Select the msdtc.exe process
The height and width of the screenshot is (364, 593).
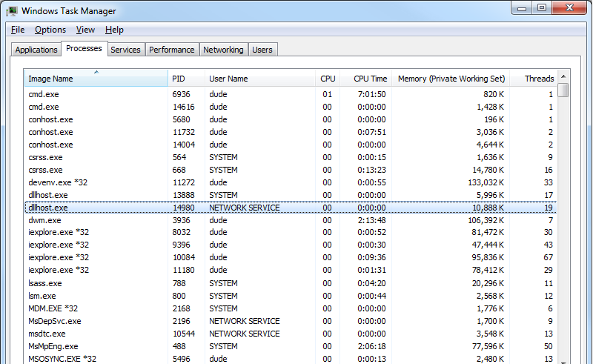(x=291, y=334)
